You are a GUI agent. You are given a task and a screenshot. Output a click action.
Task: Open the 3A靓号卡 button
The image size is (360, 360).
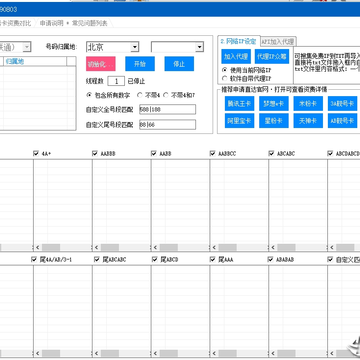click(342, 103)
